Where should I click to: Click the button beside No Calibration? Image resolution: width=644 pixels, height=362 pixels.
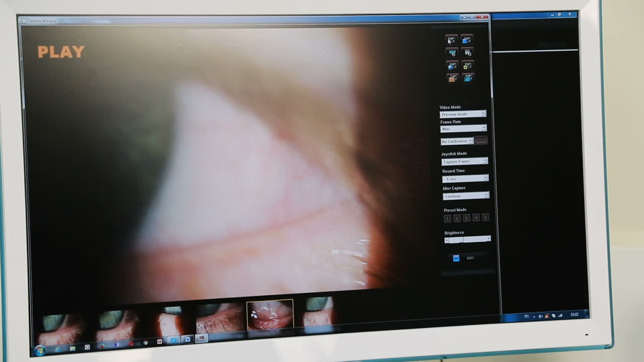[480, 141]
